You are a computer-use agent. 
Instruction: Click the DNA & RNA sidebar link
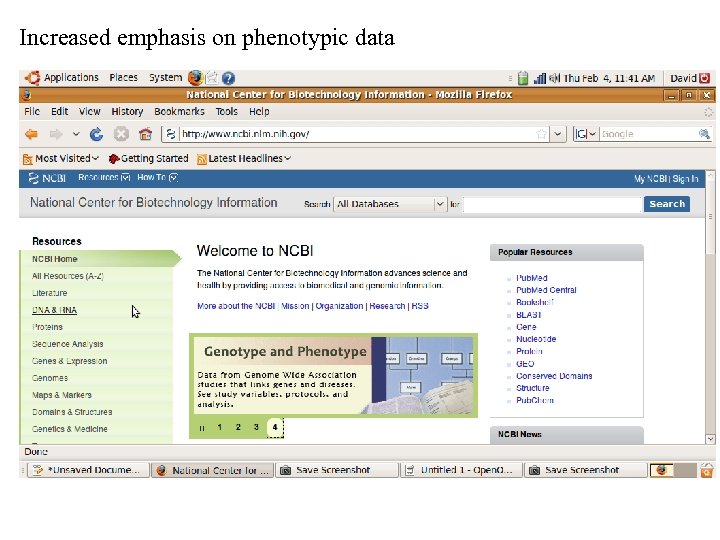click(x=54, y=310)
